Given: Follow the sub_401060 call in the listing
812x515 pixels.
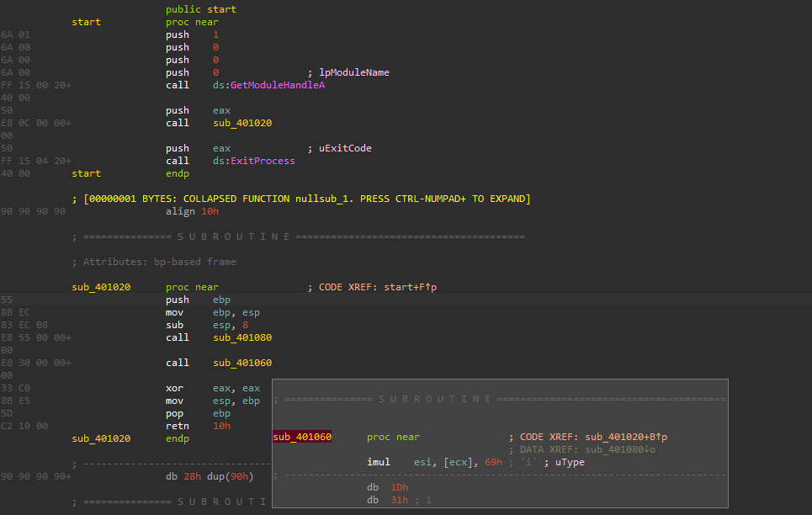Looking at the screenshot, I should click(x=242, y=363).
